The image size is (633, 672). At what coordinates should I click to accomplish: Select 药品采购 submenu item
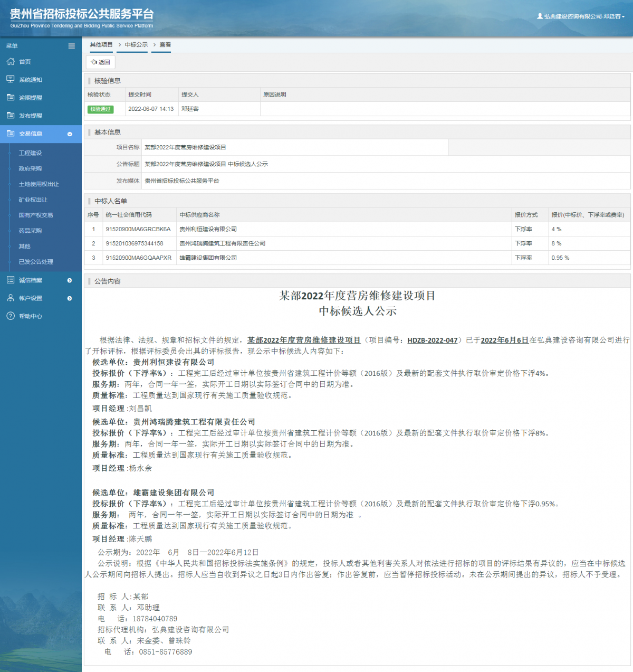coord(30,231)
